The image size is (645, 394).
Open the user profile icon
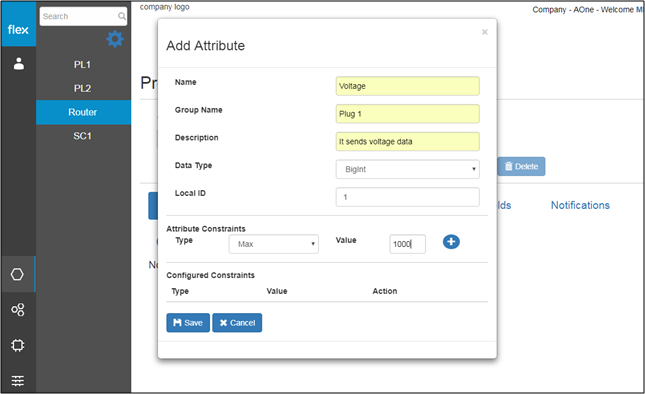(19, 64)
